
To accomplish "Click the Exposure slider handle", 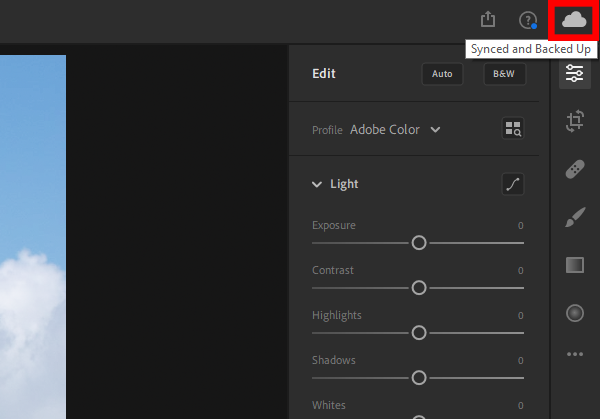I will [419, 243].
